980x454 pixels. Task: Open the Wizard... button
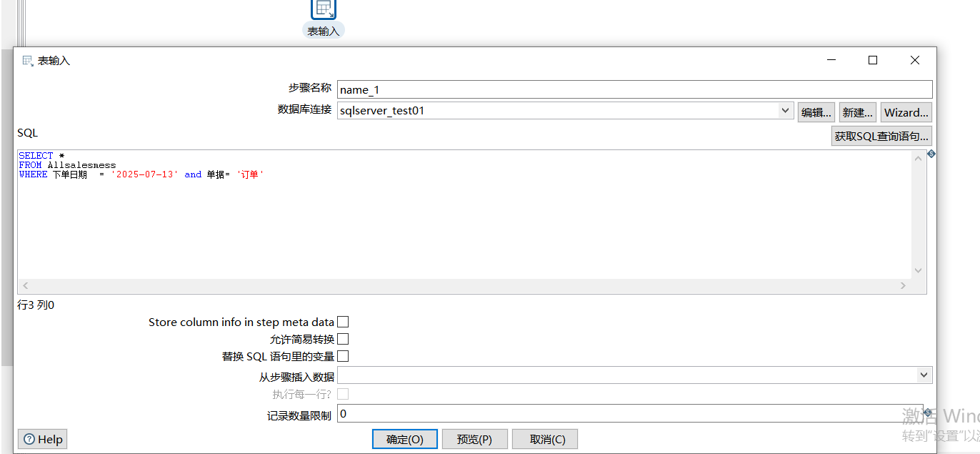[906, 112]
